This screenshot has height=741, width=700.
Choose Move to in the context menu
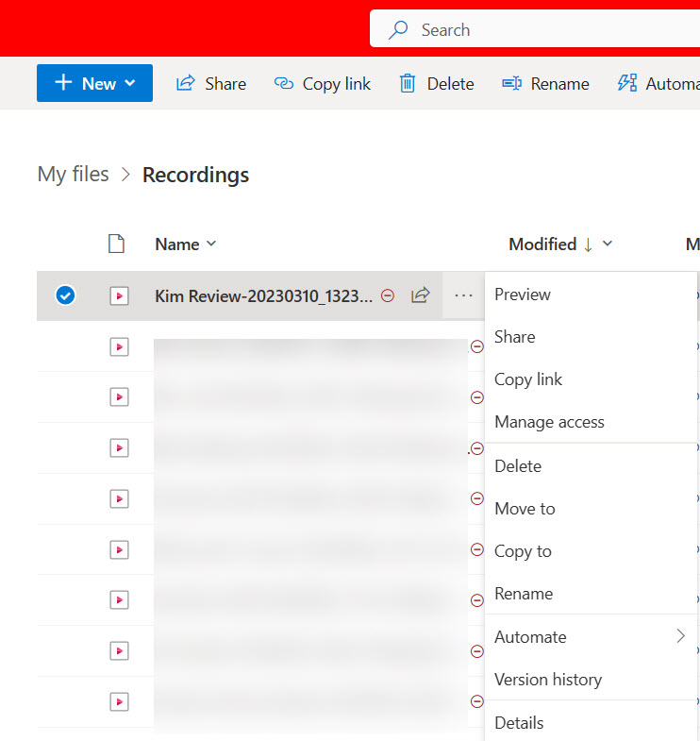click(591, 509)
